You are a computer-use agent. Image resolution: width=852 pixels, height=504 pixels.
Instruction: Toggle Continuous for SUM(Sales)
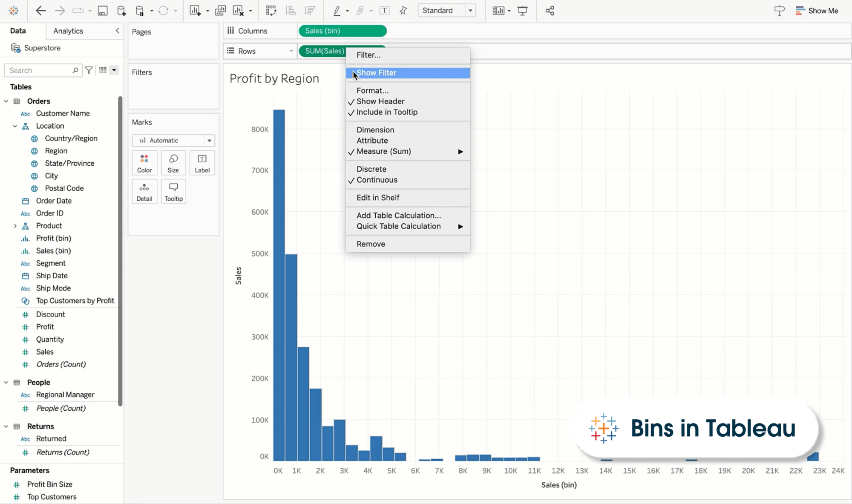pyautogui.click(x=377, y=179)
